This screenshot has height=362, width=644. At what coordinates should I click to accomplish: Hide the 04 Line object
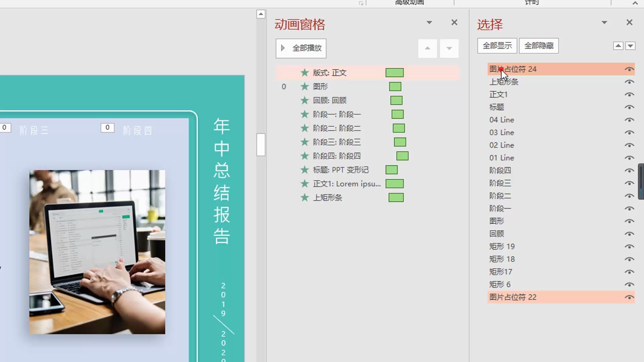[x=629, y=120]
